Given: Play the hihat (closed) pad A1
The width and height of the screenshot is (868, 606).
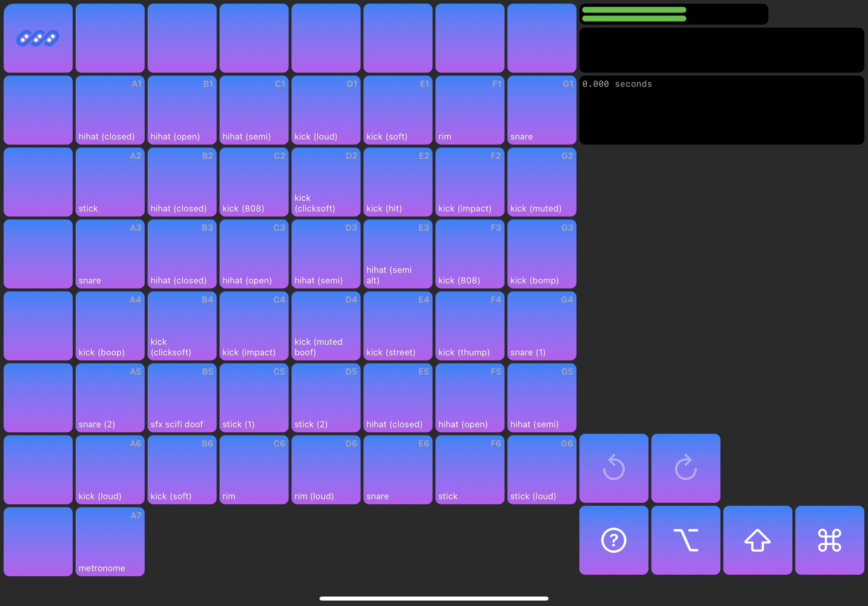Looking at the screenshot, I should coord(110,110).
